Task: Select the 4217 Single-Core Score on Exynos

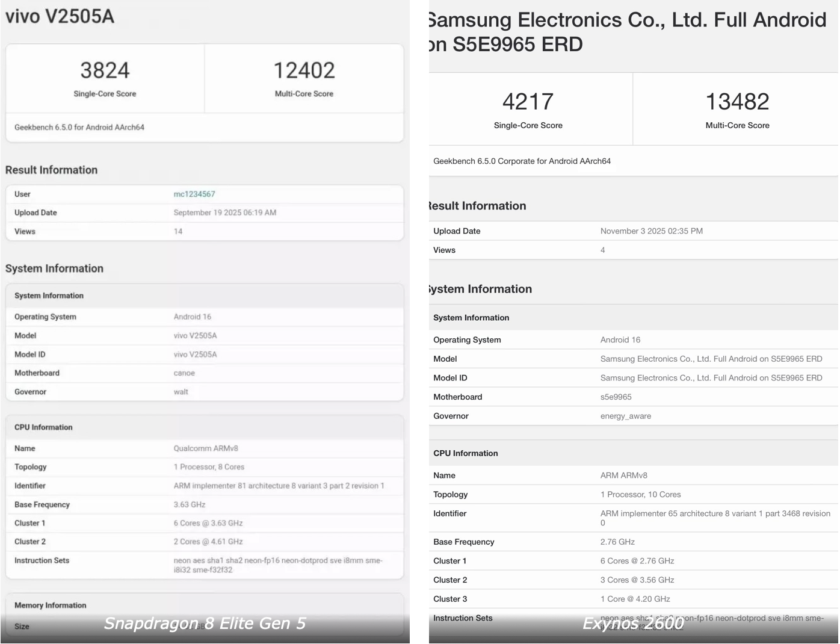Action: click(528, 101)
